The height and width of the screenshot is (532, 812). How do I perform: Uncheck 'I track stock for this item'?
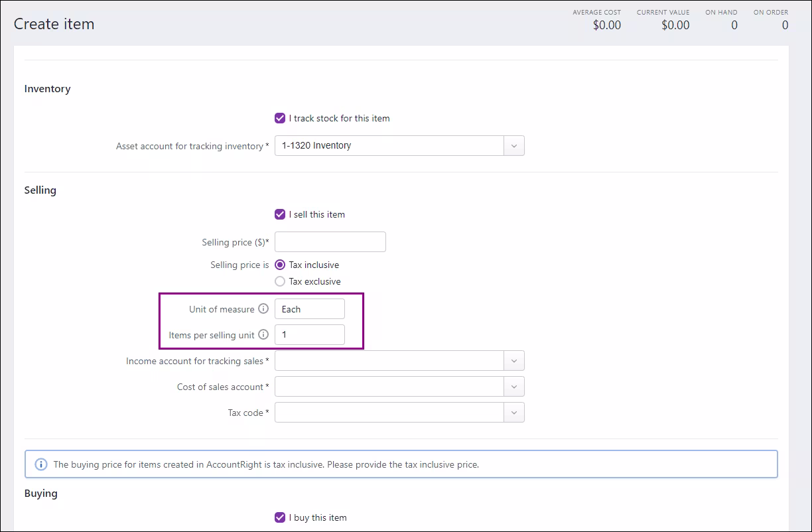[x=280, y=118]
